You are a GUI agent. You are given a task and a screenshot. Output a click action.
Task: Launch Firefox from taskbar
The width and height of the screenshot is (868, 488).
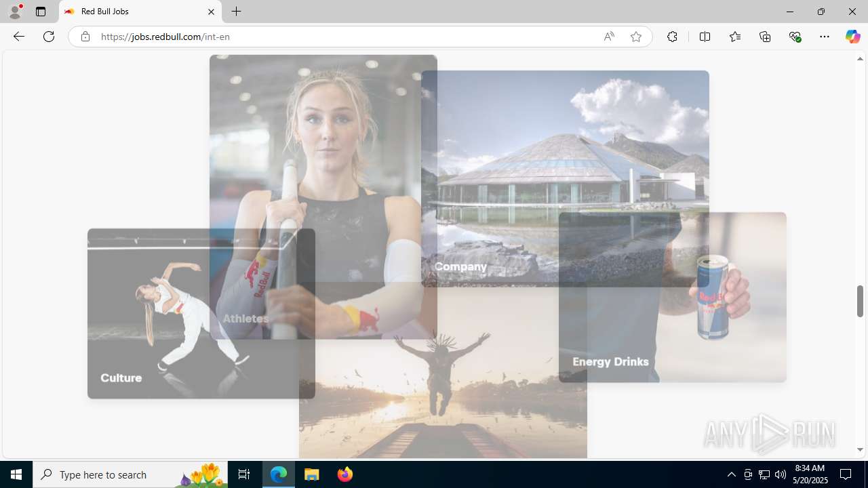[x=344, y=474]
